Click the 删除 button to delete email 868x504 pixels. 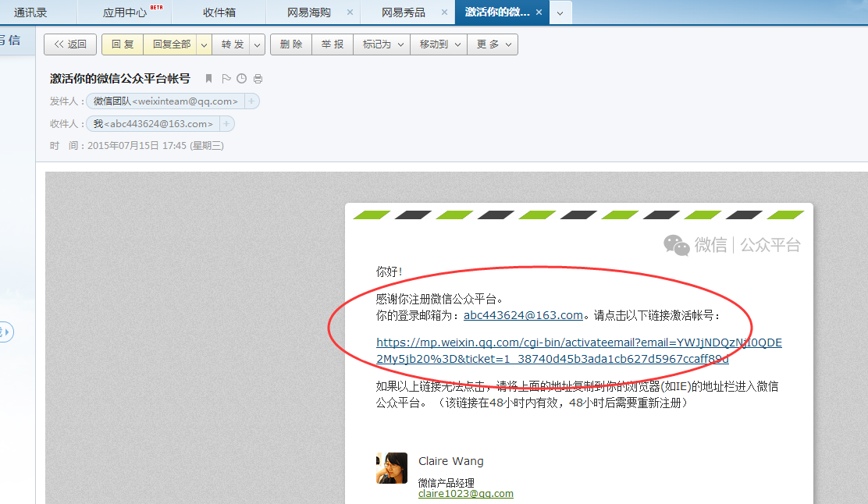point(291,44)
